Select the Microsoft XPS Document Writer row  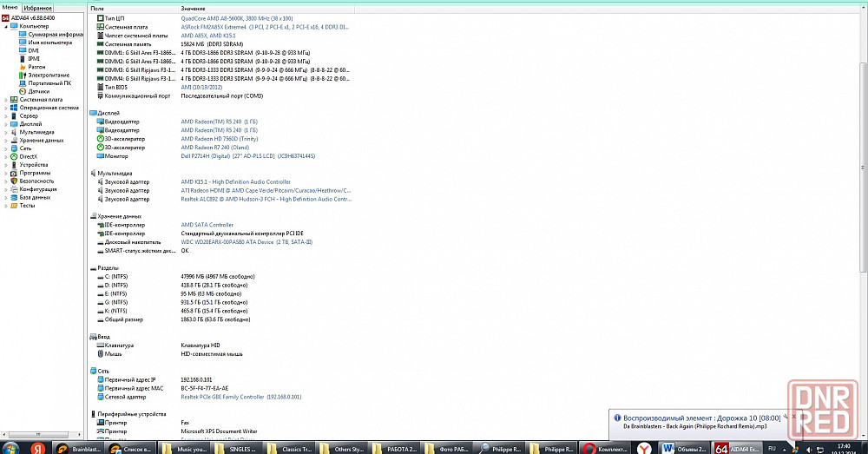coord(221,431)
